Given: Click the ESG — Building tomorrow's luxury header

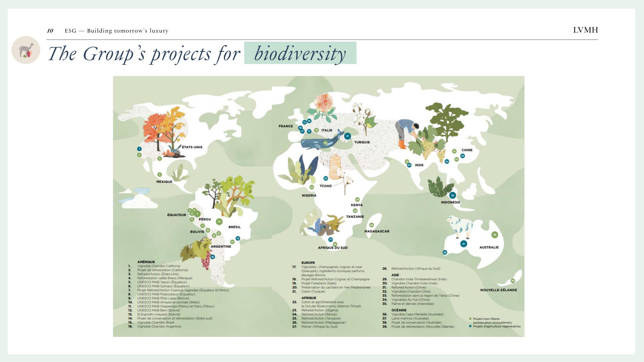Looking at the screenshot, I should [116, 31].
